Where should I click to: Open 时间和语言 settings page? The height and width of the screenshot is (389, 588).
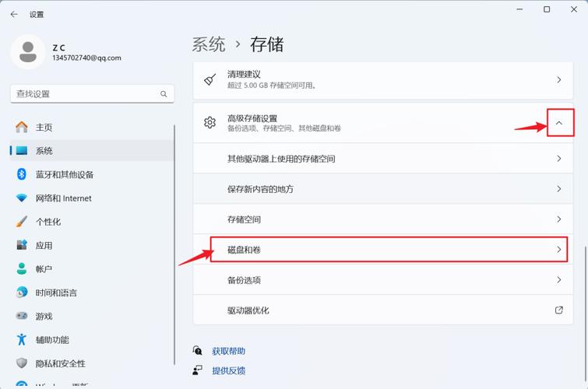click(x=92, y=293)
